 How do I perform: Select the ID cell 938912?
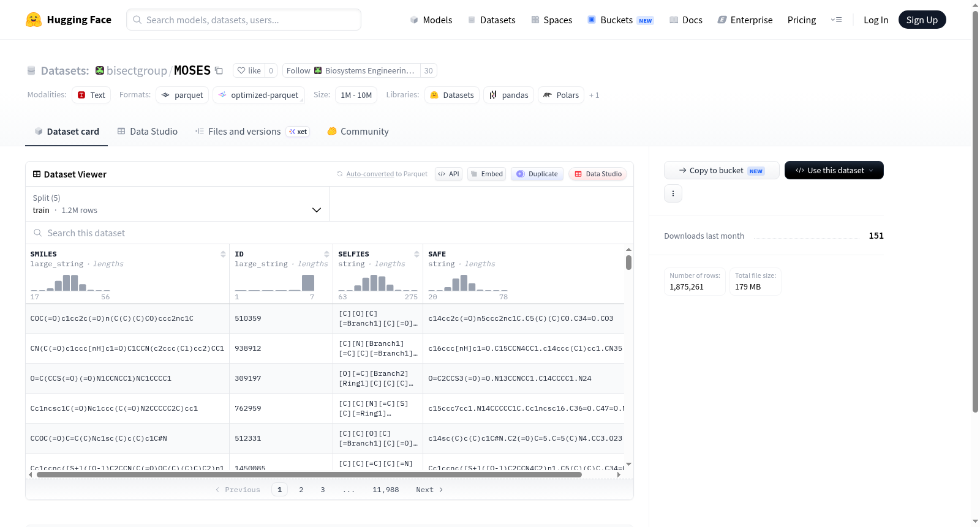pos(281,348)
